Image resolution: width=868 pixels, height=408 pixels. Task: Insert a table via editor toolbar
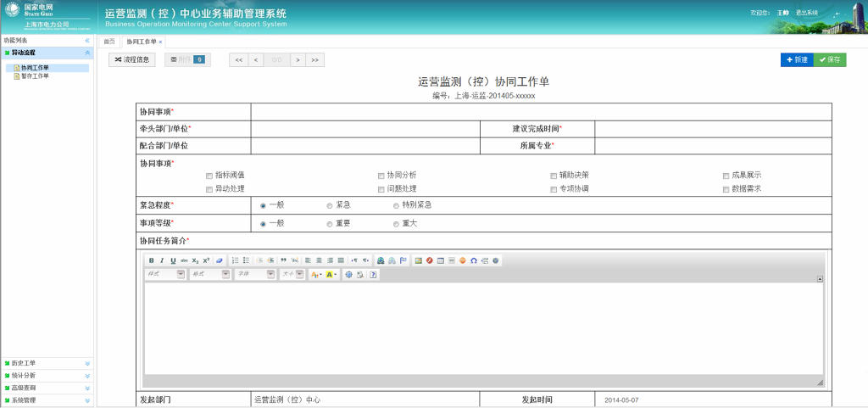coord(441,260)
